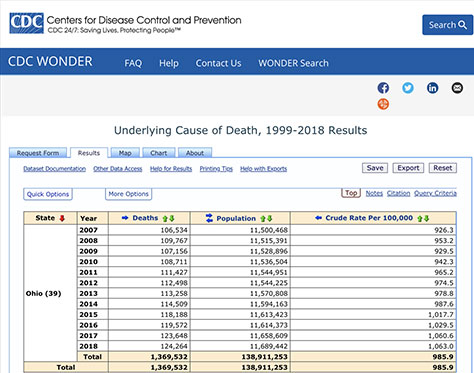
Task: Select the Results tab
Action: (x=89, y=153)
